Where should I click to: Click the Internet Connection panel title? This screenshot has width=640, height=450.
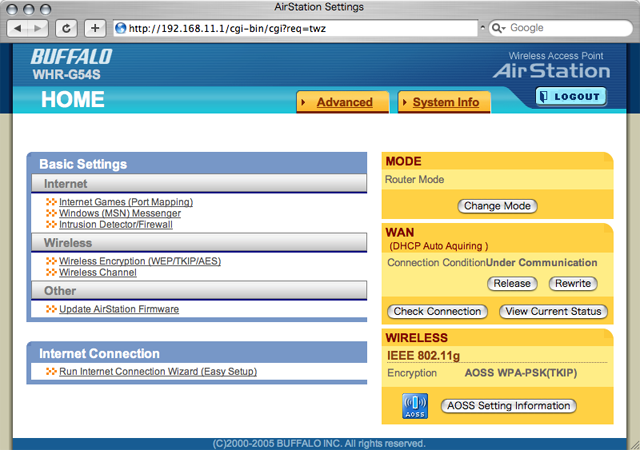(x=99, y=354)
